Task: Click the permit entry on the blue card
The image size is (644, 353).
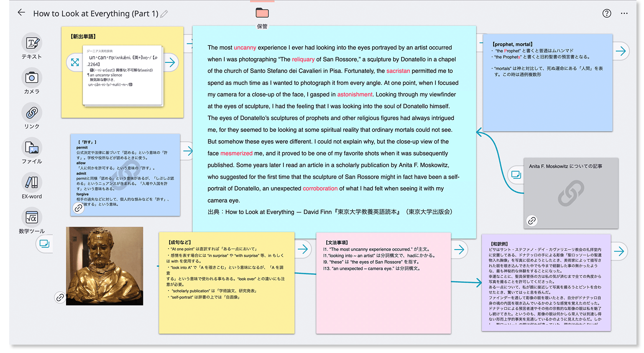Action: (82, 147)
